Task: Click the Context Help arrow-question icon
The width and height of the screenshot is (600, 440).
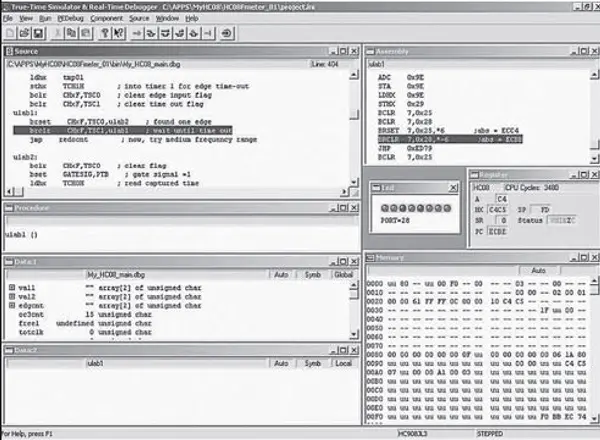Action: (116, 31)
